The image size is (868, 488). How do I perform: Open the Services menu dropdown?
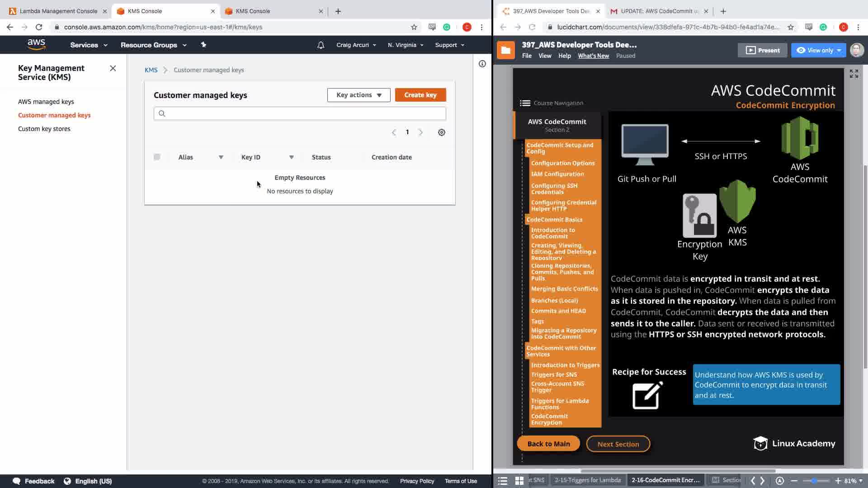89,45
